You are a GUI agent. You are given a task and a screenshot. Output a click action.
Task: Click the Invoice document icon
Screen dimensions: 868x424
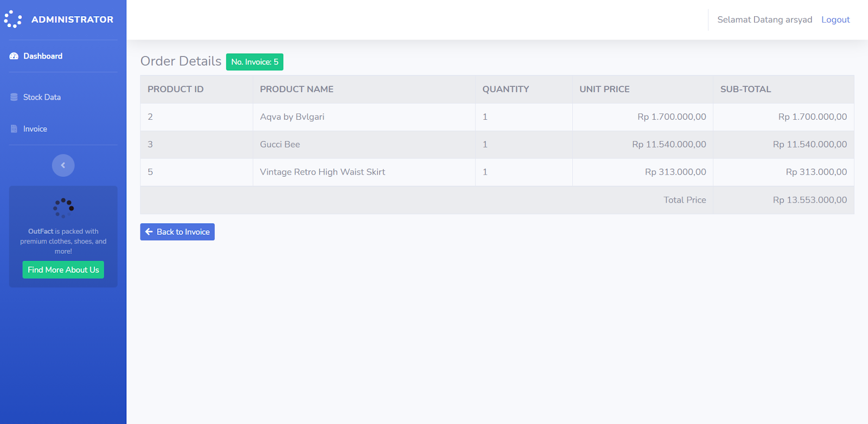click(x=14, y=129)
